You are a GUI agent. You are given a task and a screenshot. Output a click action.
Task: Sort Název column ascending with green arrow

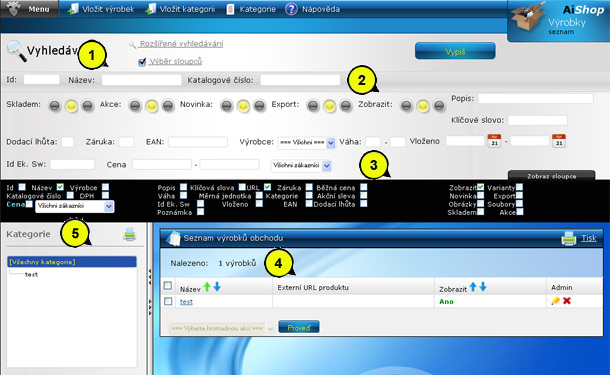pos(207,287)
